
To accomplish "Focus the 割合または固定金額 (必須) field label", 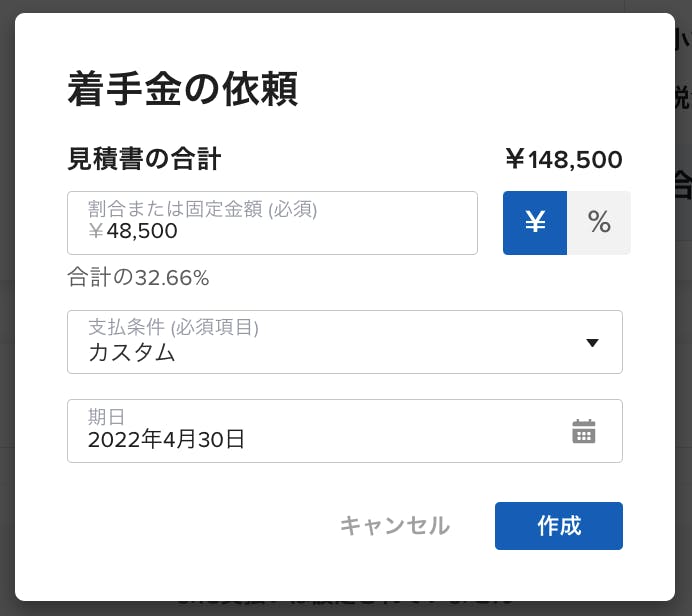I will pyautogui.click(x=203, y=209).
